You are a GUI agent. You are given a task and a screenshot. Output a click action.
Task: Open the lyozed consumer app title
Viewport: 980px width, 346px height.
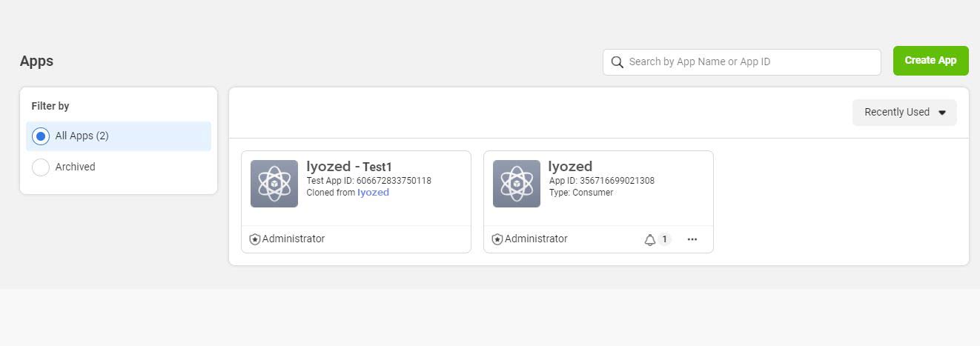pyautogui.click(x=570, y=167)
